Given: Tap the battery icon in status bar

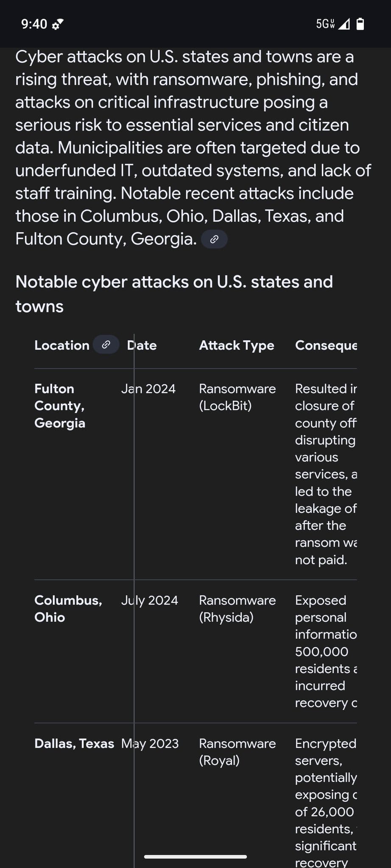Looking at the screenshot, I should (360, 24).
